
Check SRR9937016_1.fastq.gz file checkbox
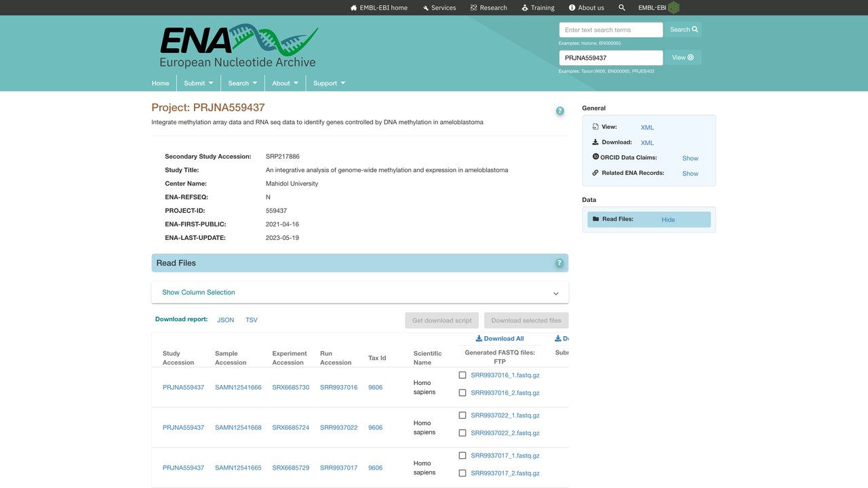[x=462, y=375]
